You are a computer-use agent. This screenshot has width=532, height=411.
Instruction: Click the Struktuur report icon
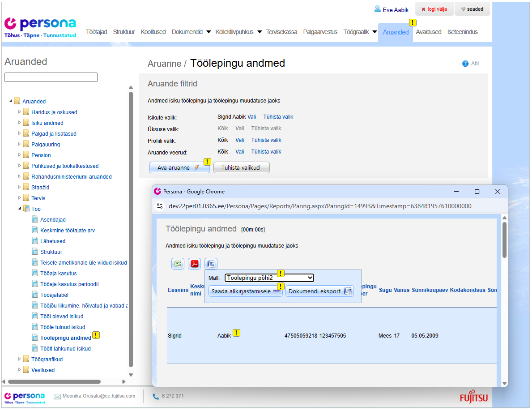pos(34,252)
